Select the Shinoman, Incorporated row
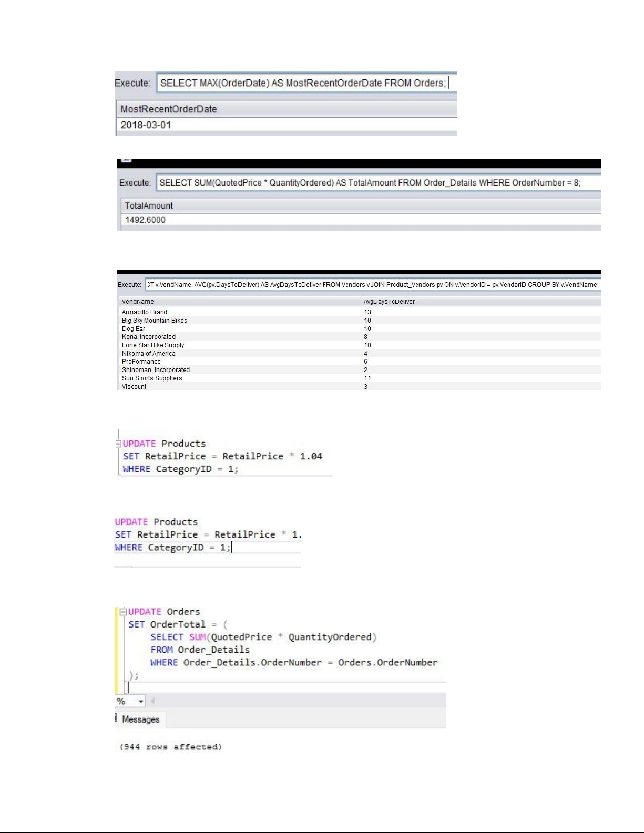 360,370
